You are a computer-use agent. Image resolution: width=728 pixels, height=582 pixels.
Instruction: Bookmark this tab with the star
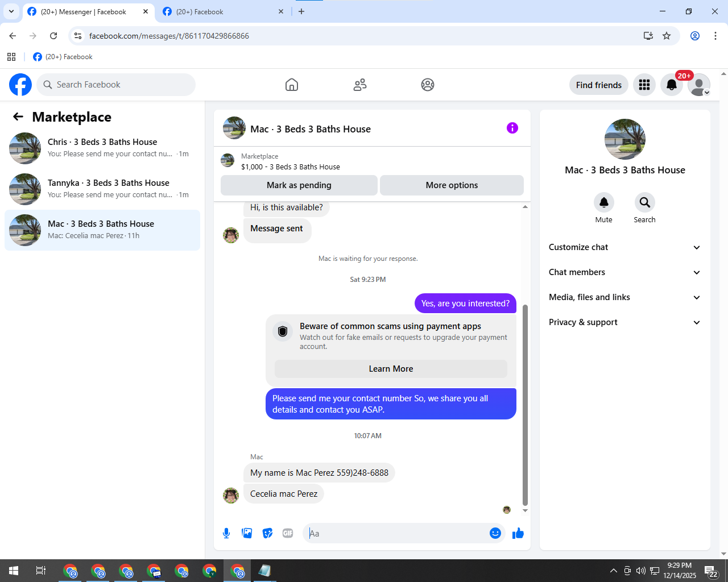[x=667, y=36]
